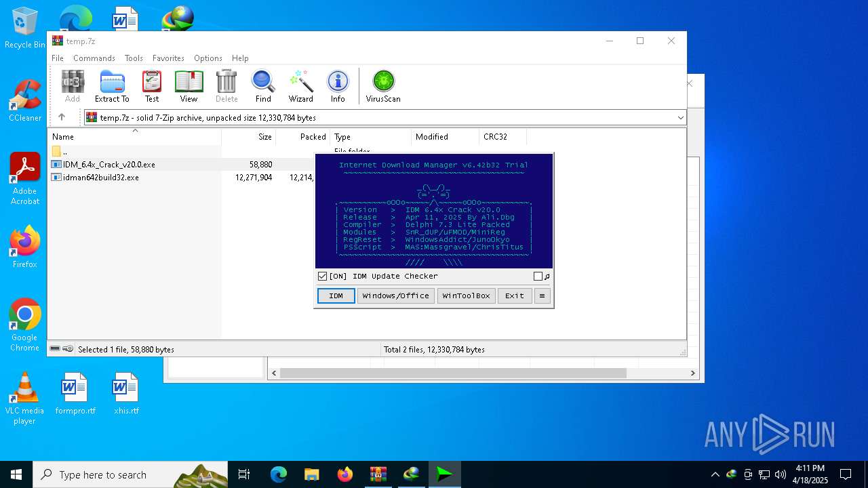Run the Test archive tool
The image size is (868, 488).
click(x=152, y=86)
